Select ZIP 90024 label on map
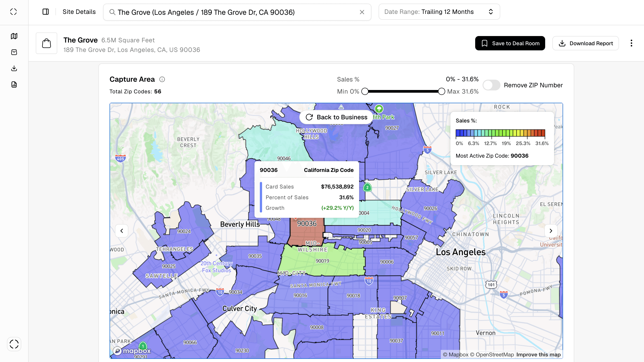 (x=184, y=231)
